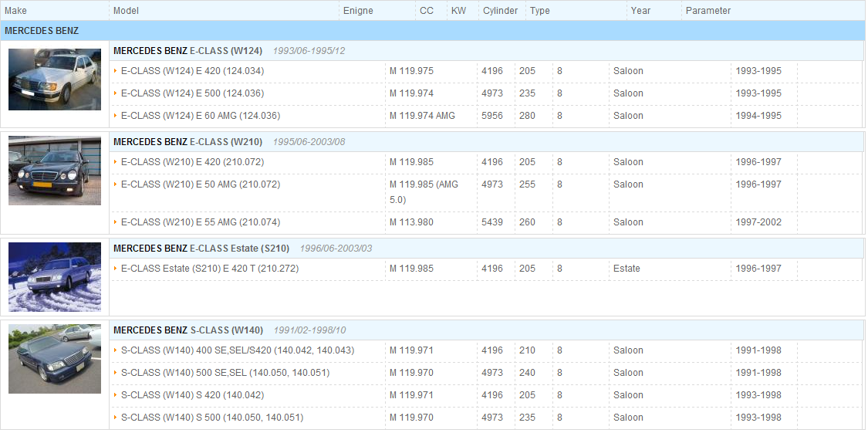Click the 240 KW value

coord(527,373)
